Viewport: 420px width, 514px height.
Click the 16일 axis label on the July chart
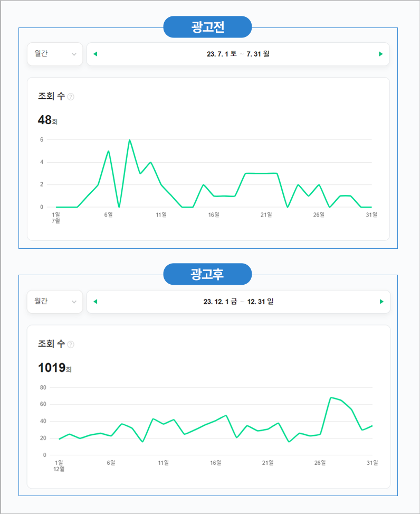(214, 215)
